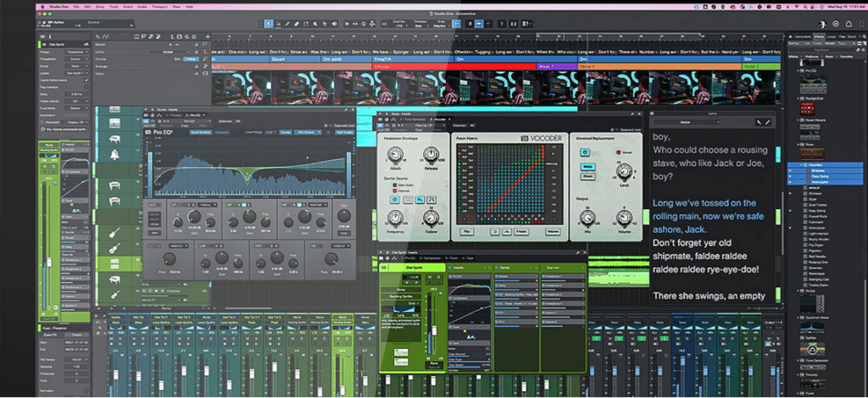
Task: Select the green Verse 2 arranger section
Action: 761,66
